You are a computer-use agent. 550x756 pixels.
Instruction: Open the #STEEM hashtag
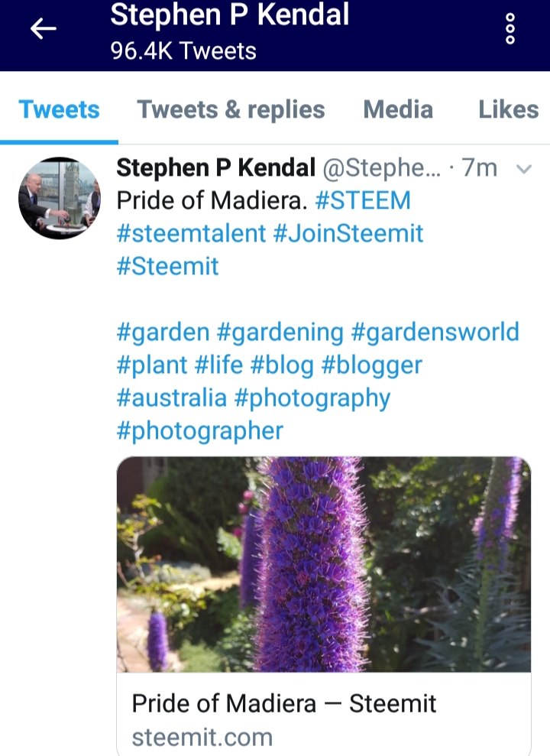363,200
